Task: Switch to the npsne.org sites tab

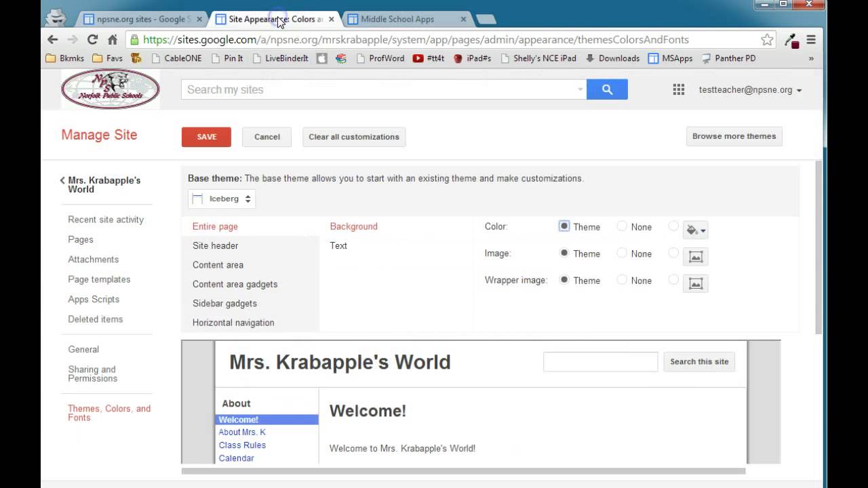Action: pos(142,19)
